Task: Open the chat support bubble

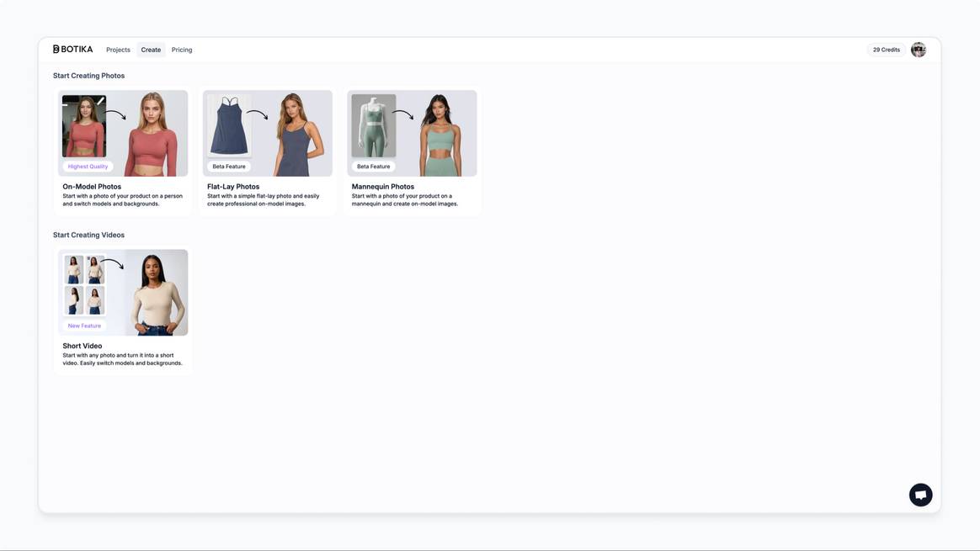Action: 920,495
